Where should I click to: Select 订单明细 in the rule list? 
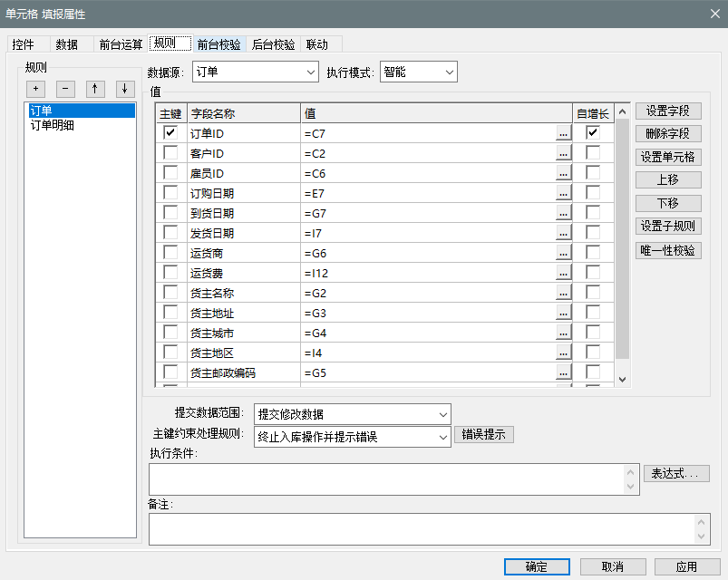(53, 125)
